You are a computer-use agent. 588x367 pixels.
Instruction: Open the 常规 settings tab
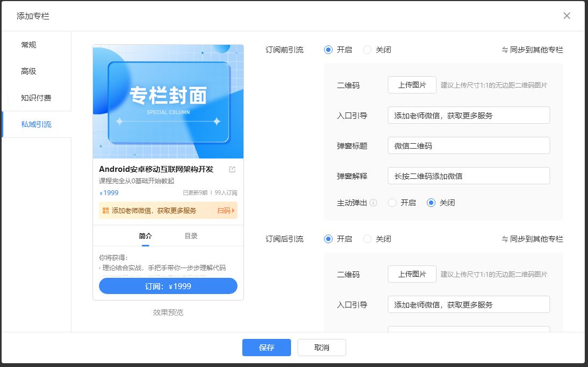click(x=29, y=45)
